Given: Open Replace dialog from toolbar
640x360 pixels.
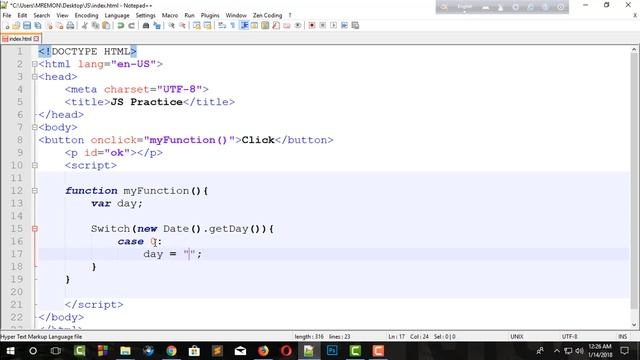Looking at the screenshot, I should (157, 25).
